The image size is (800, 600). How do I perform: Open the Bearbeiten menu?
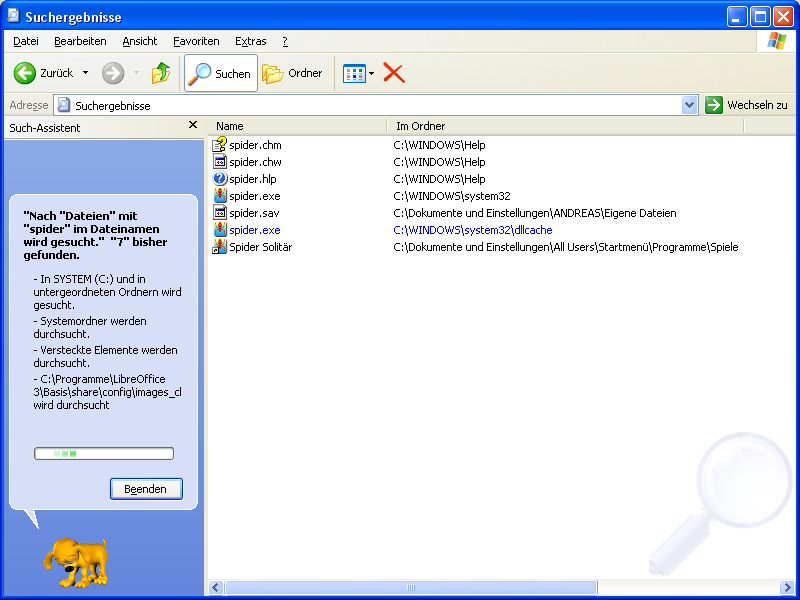(x=80, y=41)
